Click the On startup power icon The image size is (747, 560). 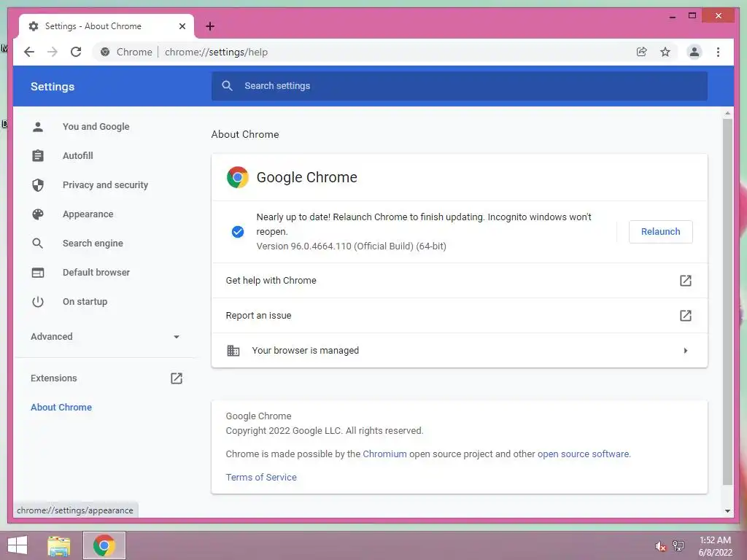pos(38,301)
